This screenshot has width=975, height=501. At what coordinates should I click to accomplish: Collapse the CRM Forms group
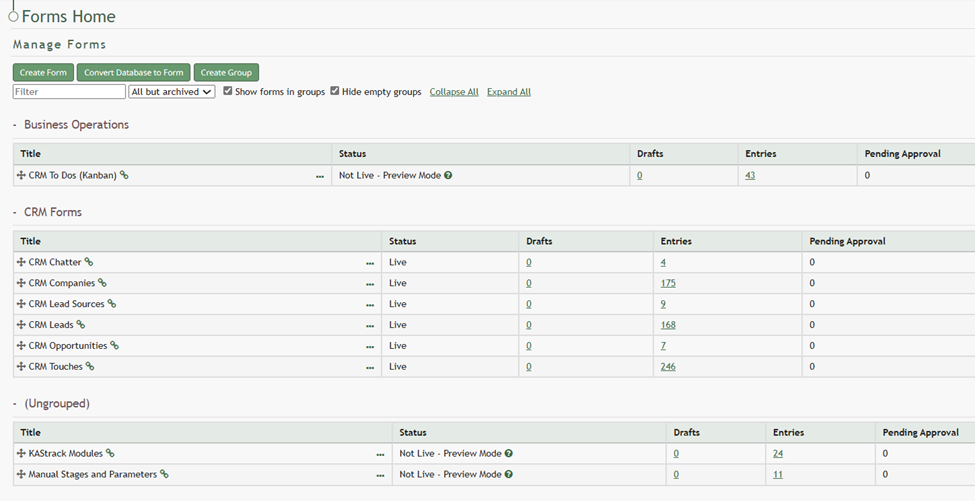point(15,212)
